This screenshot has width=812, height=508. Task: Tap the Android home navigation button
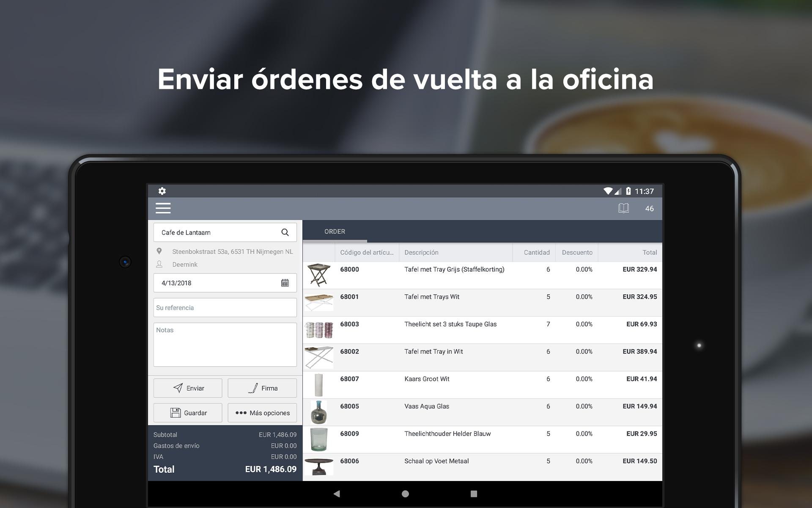[x=405, y=494]
